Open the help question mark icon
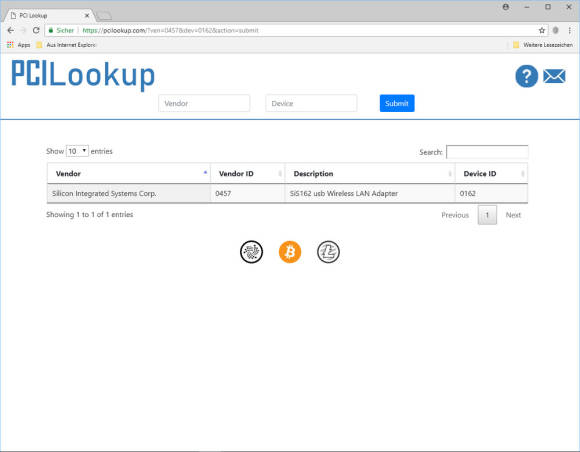The image size is (580, 452). [x=526, y=76]
